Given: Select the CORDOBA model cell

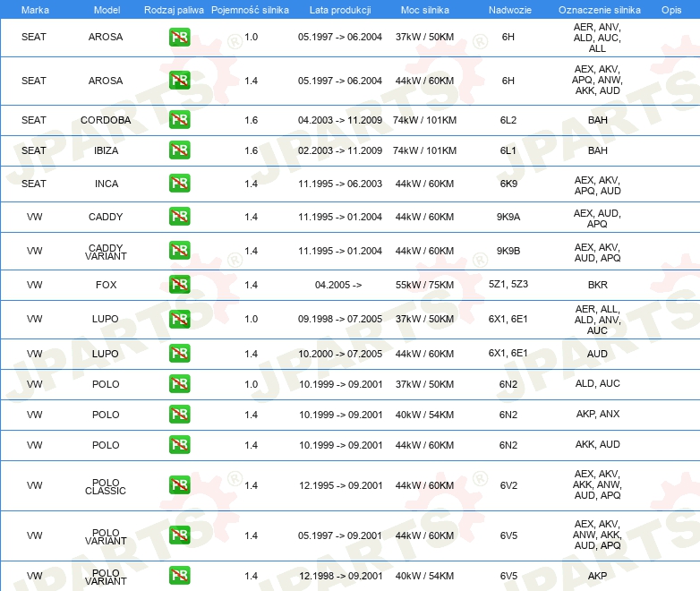Looking at the screenshot, I should [x=106, y=120].
